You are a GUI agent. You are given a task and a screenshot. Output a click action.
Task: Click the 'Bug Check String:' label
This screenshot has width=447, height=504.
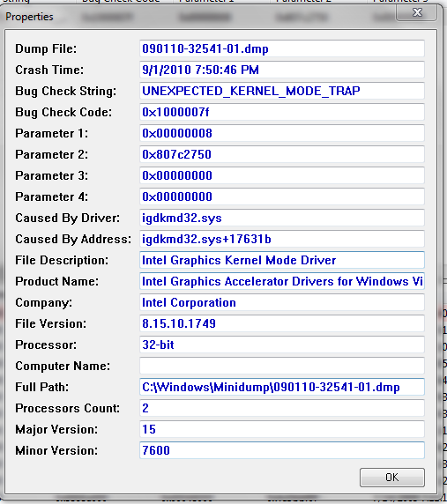click(65, 92)
